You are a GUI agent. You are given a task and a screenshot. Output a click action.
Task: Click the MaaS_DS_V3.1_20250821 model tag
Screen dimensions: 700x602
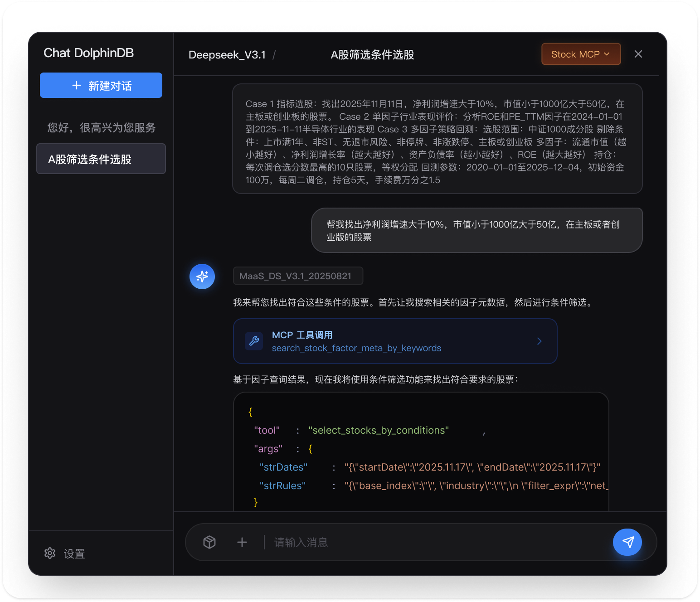click(298, 276)
